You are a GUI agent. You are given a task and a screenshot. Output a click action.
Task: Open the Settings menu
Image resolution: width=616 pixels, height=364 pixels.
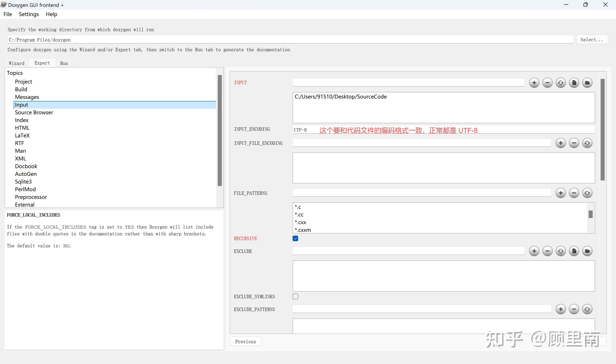(x=29, y=14)
